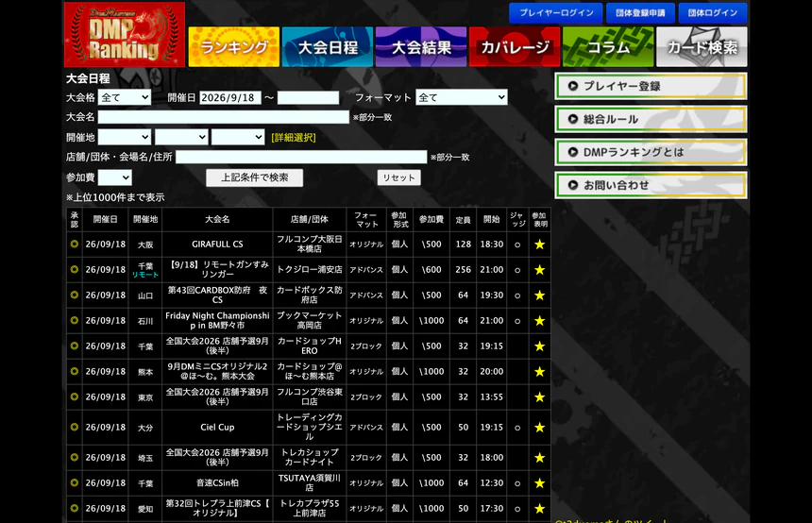Open the DMPランキングとは sidebar link

[x=651, y=152]
